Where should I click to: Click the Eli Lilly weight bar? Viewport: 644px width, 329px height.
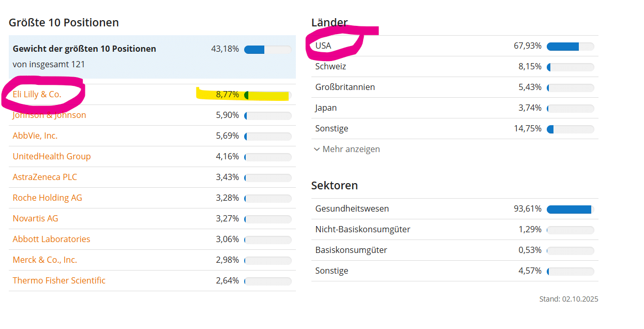(x=267, y=95)
